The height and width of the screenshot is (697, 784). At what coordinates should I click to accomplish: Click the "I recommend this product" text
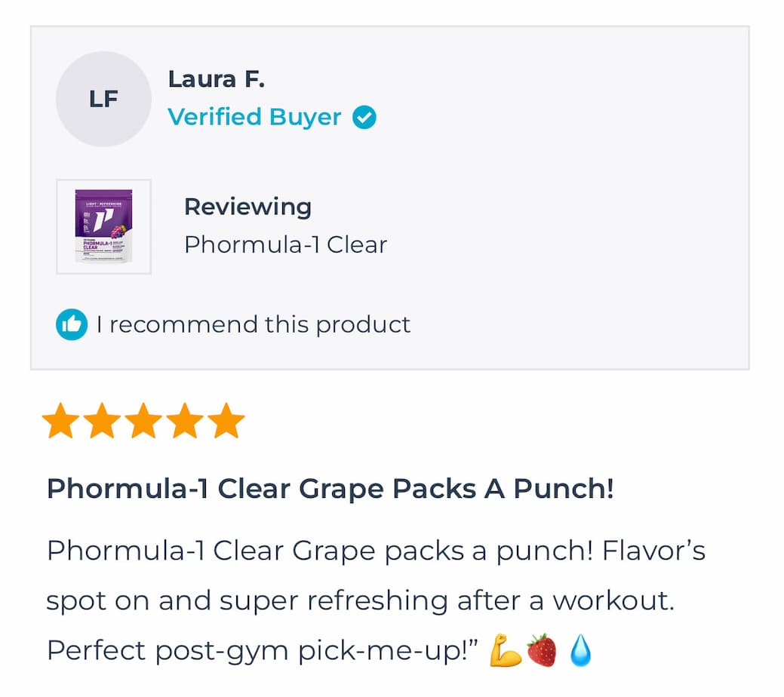253,324
